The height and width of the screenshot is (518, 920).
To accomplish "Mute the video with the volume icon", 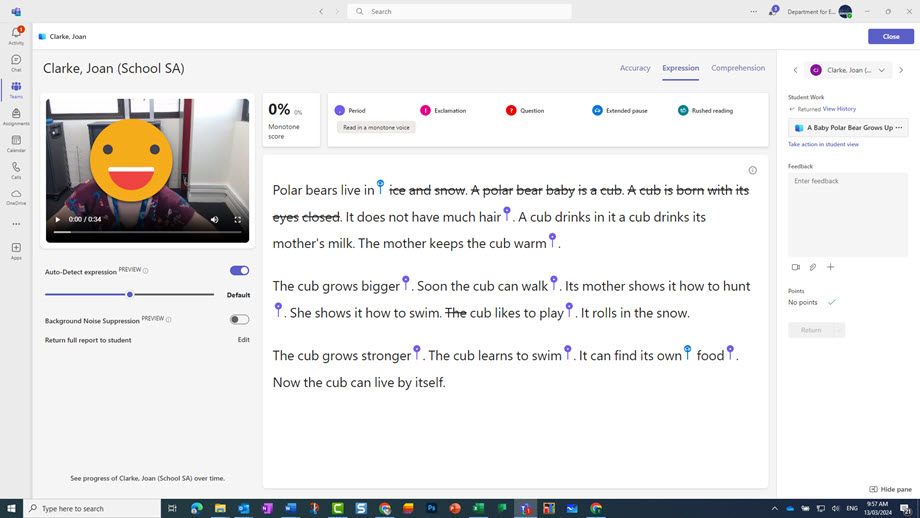I will coord(215,219).
